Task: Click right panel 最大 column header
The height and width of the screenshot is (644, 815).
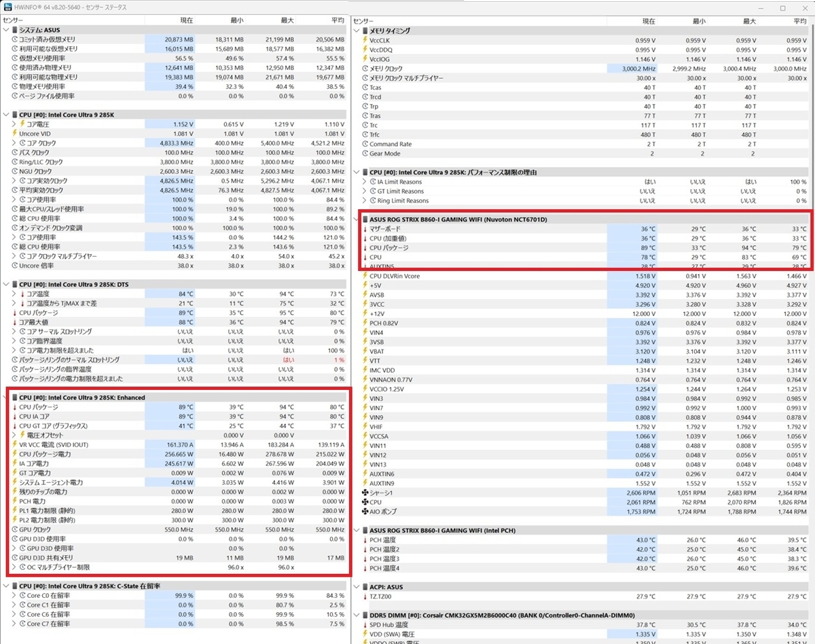Action: pos(748,21)
